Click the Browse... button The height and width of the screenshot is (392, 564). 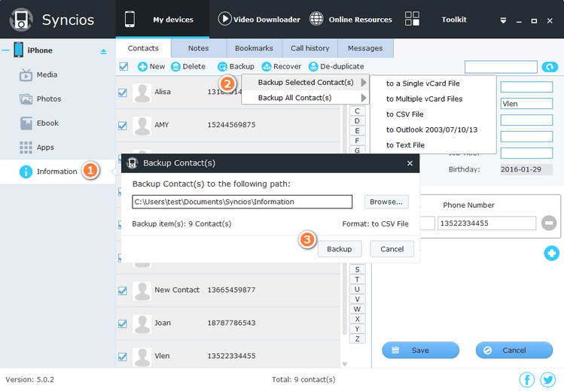click(x=386, y=202)
